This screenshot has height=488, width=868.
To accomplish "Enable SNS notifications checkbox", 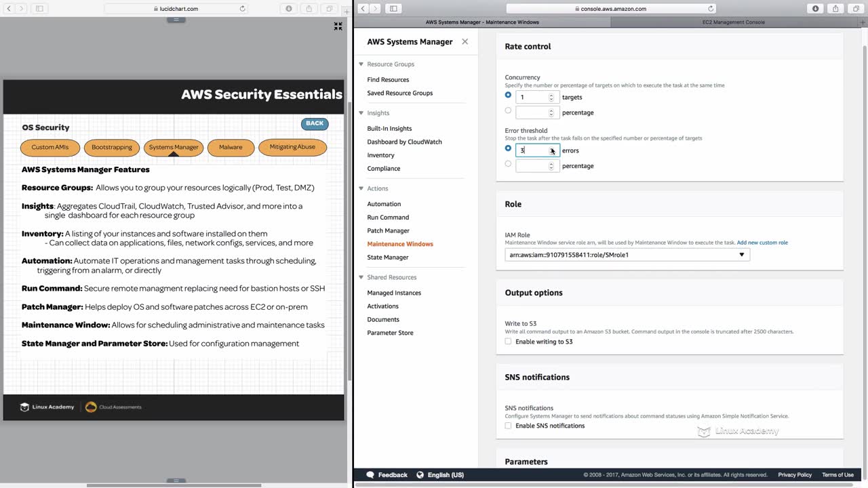I will (x=508, y=426).
